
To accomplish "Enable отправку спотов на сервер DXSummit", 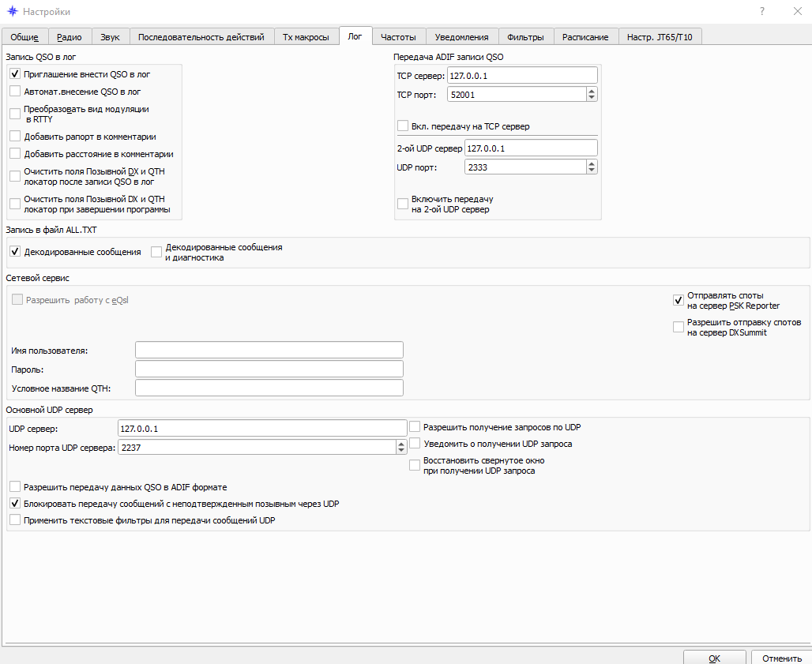I will pyautogui.click(x=678, y=327).
